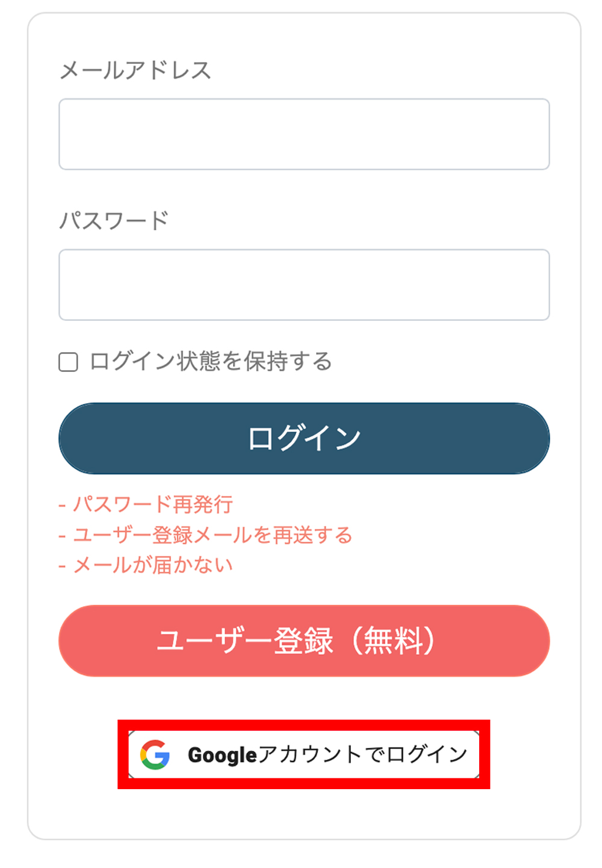The height and width of the screenshot is (868, 602).
Task: Click the ログイン状態を保持する label text
Action: [211, 362]
